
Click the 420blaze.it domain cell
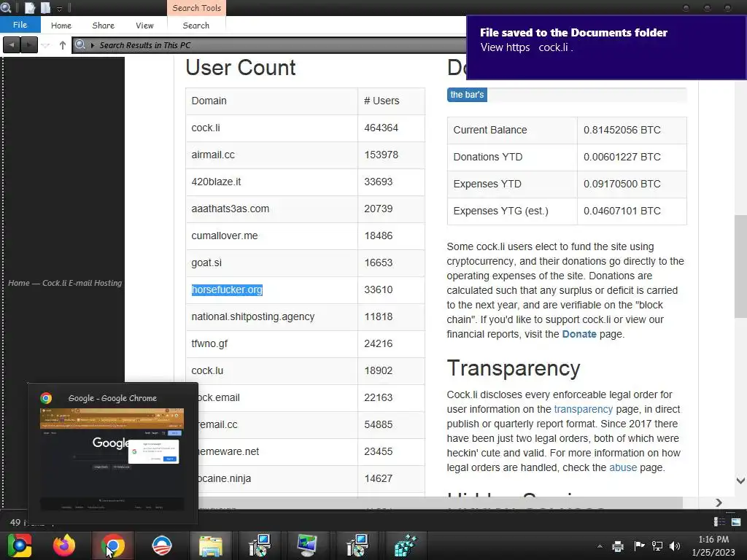pos(271,182)
